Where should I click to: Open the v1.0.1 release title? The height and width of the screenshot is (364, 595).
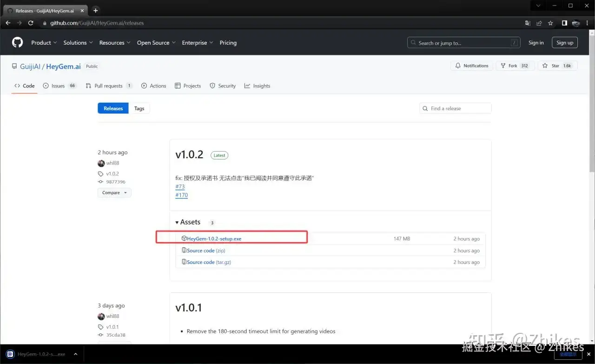point(188,308)
